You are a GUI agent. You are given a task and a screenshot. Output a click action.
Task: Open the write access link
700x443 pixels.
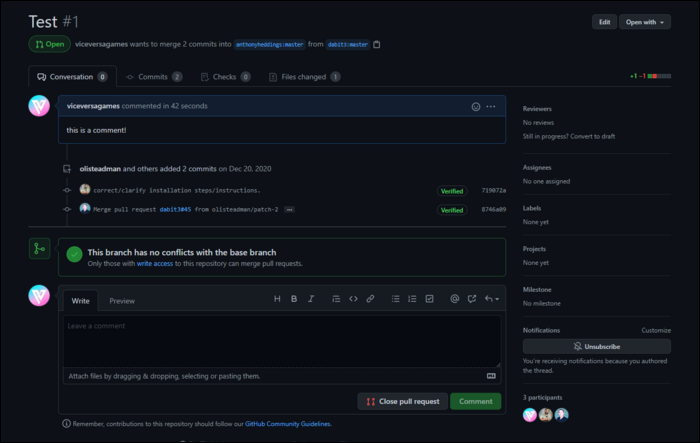point(154,264)
